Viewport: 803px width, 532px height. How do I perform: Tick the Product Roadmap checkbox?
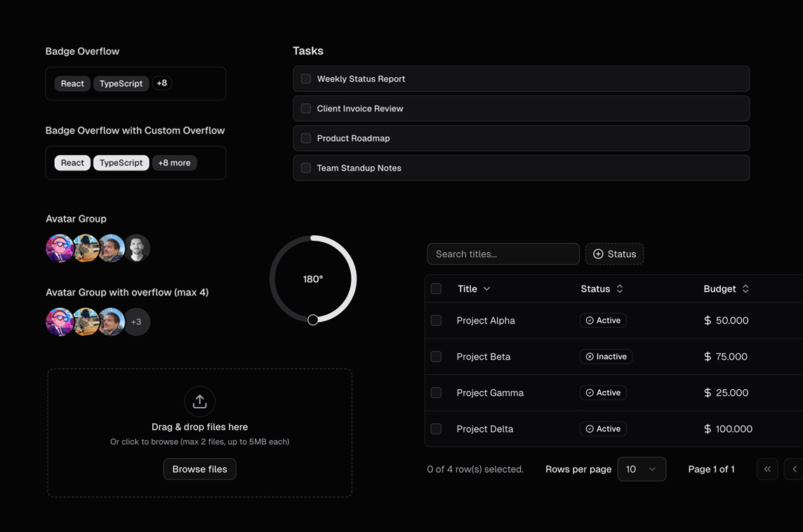tap(306, 138)
